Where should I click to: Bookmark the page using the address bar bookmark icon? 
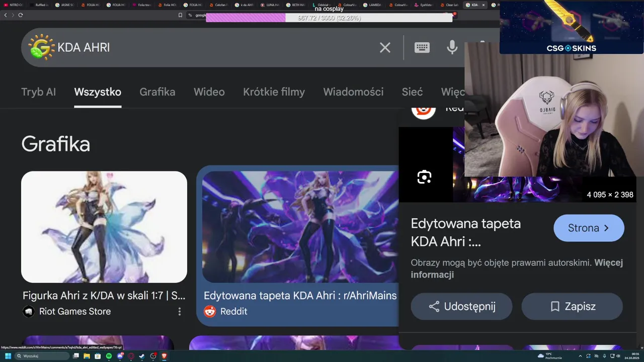(180, 15)
